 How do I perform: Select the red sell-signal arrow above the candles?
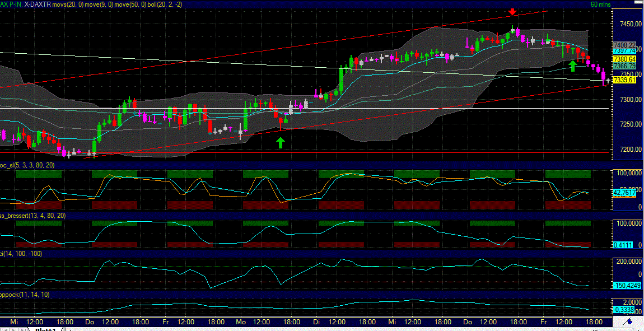coord(512,11)
